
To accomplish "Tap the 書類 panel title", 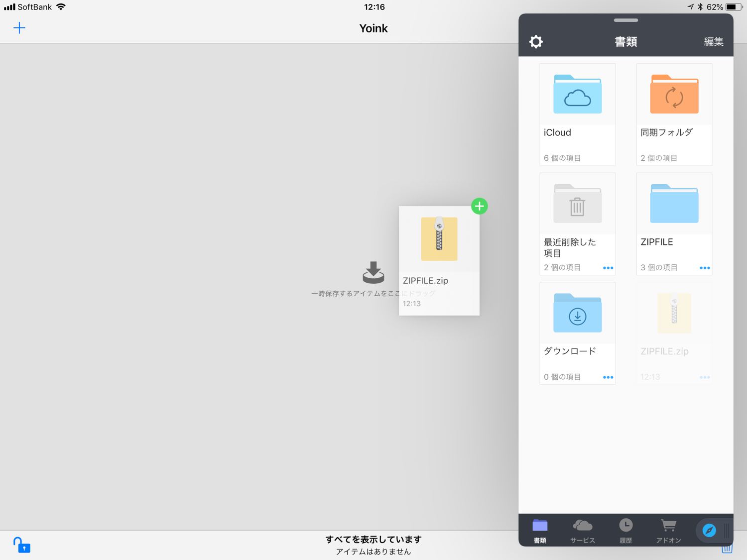I will (x=626, y=42).
